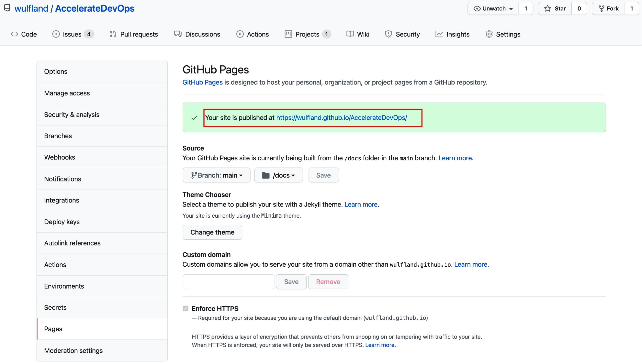The width and height of the screenshot is (642, 364).
Task: Click the Pull requests branch icon
Action: (x=113, y=34)
